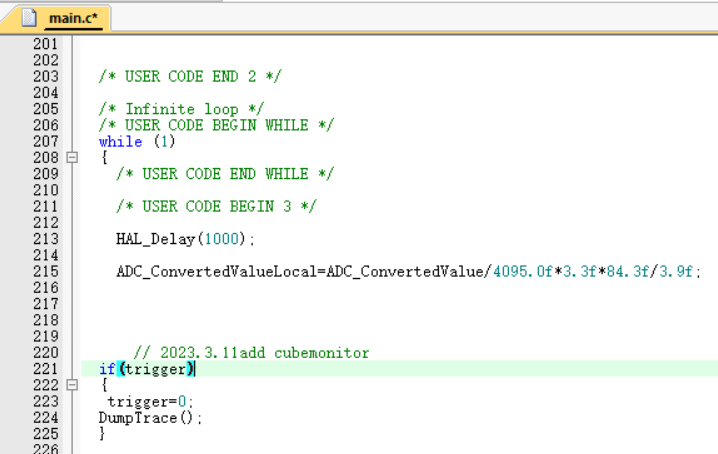This screenshot has width=718, height=454.
Task: Click '/* USER CODE BEGIN WHILE */' comment
Action: click(217, 125)
